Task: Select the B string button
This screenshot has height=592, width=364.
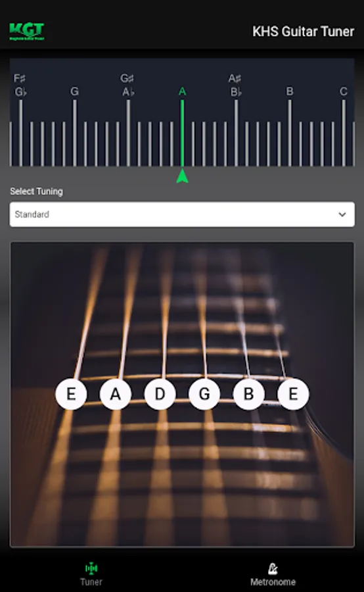Action: coord(248,394)
